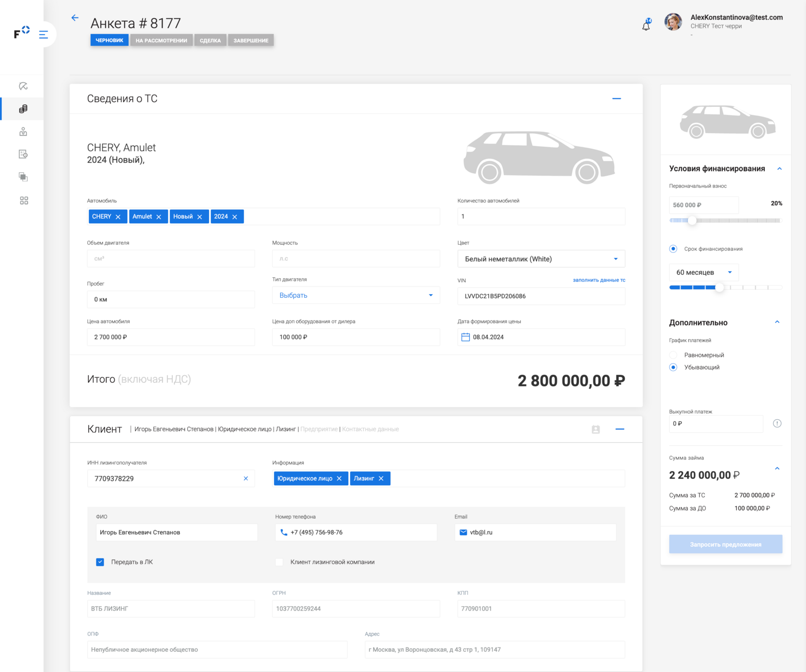Collapse the Условия финансирования section
This screenshot has width=806, height=672.
(779, 169)
